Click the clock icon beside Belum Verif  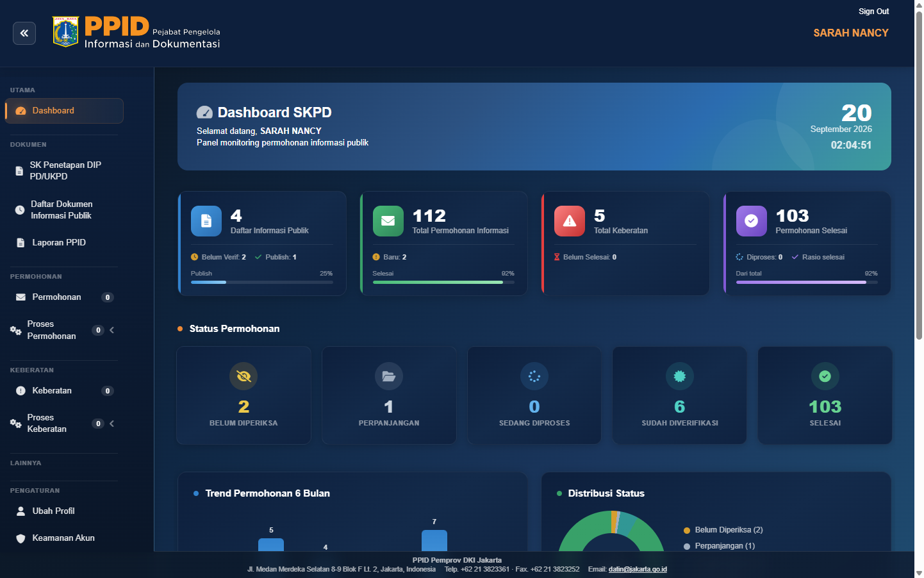[x=195, y=257]
